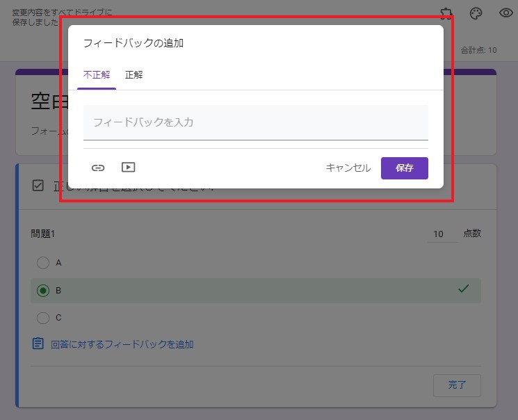Image resolution: width=518 pixels, height=420 pixels.
Task: Click the green checkmark on option B
Action: point(464,289)
